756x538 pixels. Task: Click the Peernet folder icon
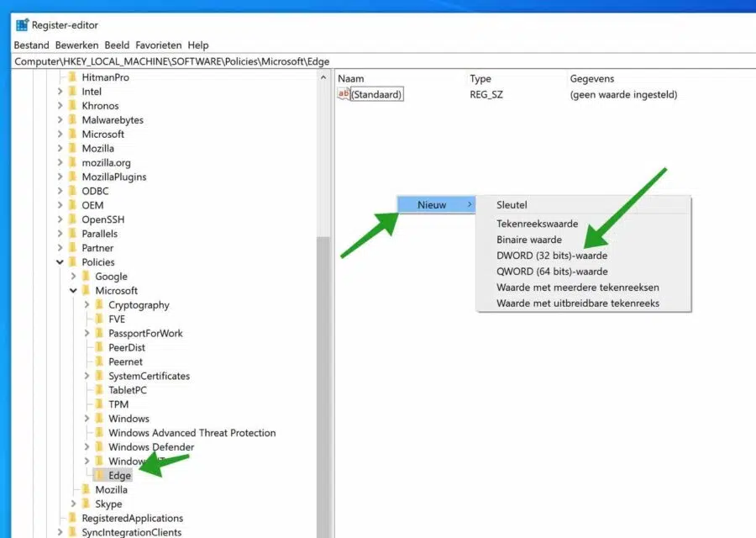(100, 361)
